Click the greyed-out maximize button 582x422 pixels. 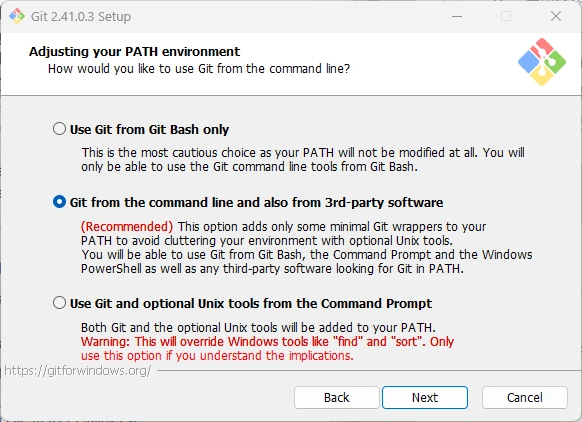[506, 16]
